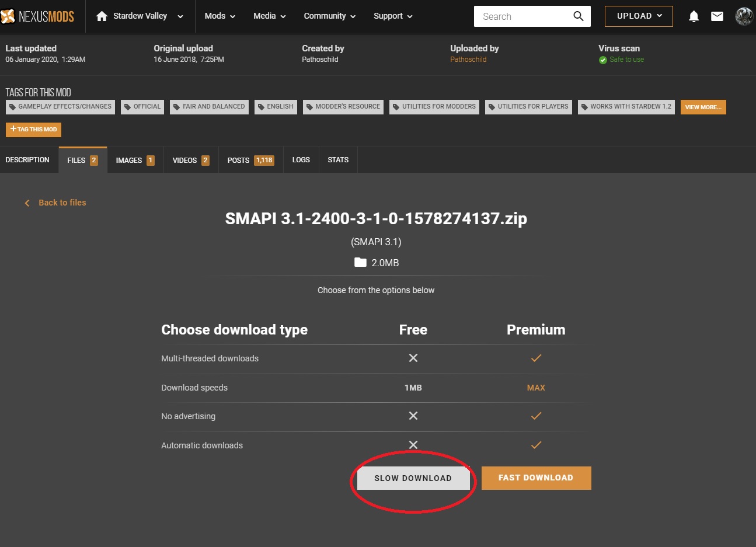
Task: Click the Premium checkmark for Automatic downloads
Action: coord(536,445)
